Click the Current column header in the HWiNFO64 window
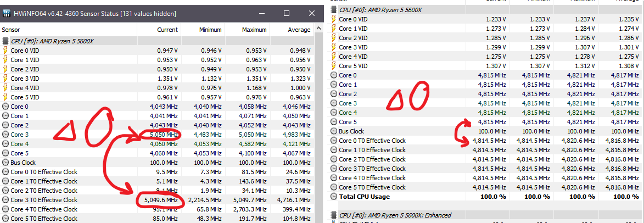The width and height of the screenshot is (644, 223). 159,30
